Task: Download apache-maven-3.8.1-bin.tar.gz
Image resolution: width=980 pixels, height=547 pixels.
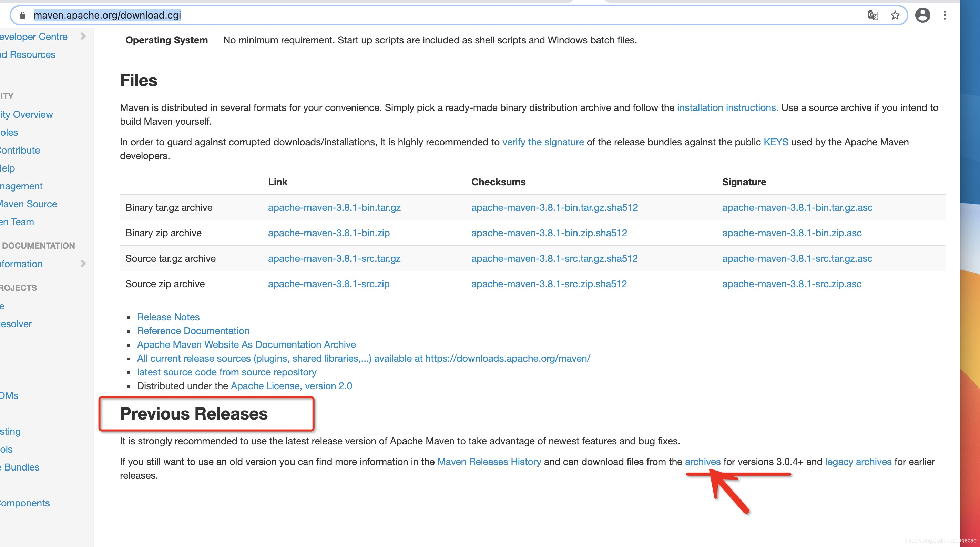Action: [334, 207]
